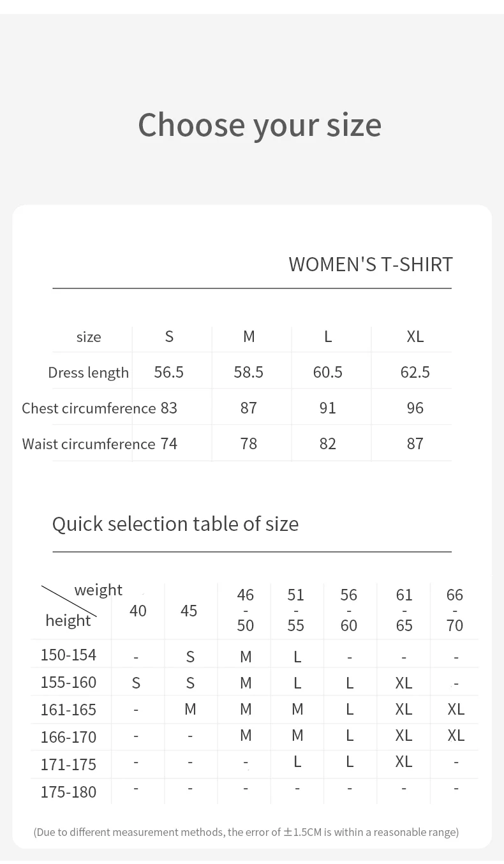The height and width of the screenshot is (864, 504).
Task: Select the "Chest circumference" row label
Action: (89, 408)
